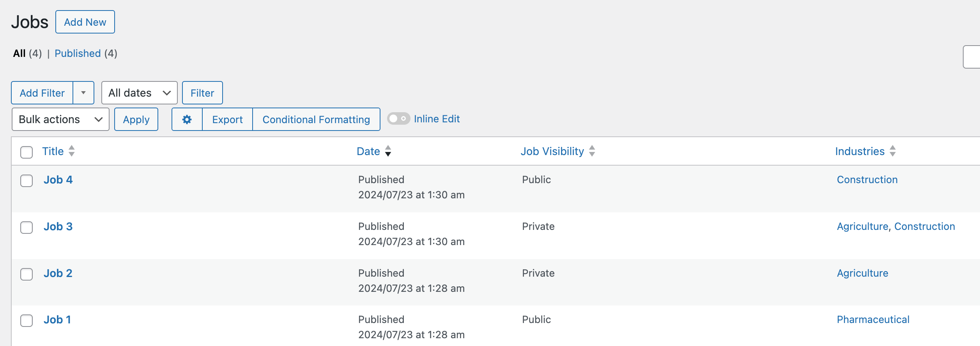Click the Export button
The image size is (980, 346).
click(x=227, y=119)
